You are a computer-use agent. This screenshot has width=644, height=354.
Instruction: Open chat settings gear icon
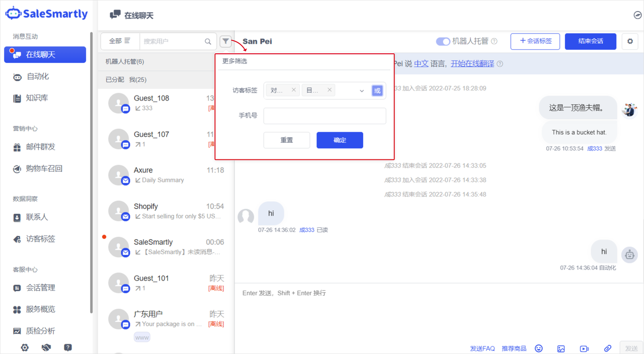[x=630, y=41]
